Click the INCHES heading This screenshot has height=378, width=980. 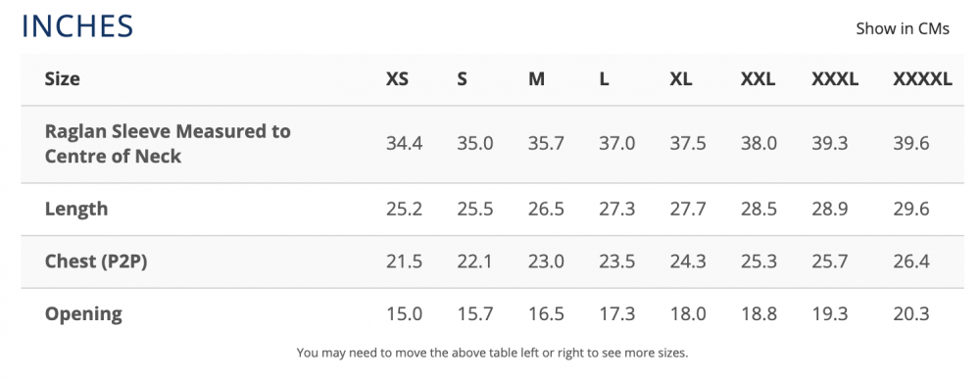point(77,26)
